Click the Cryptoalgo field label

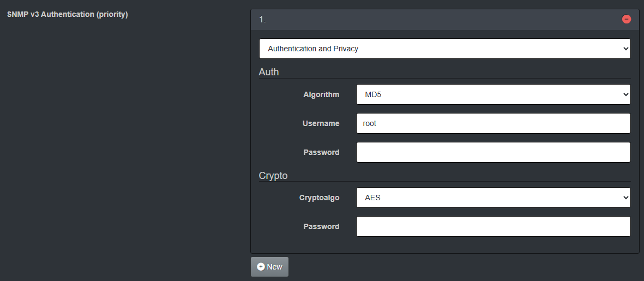coord(319,198)
